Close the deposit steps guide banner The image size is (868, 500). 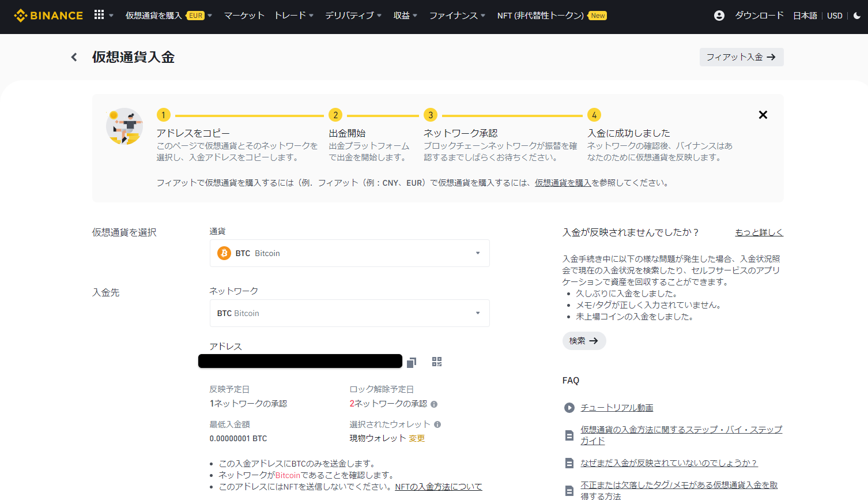point(763,115)
